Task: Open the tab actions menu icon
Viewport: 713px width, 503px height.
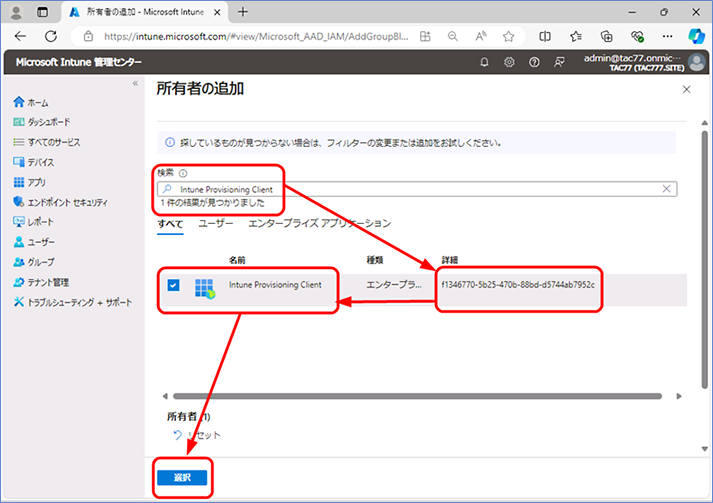Action: [x=42, y=12]
